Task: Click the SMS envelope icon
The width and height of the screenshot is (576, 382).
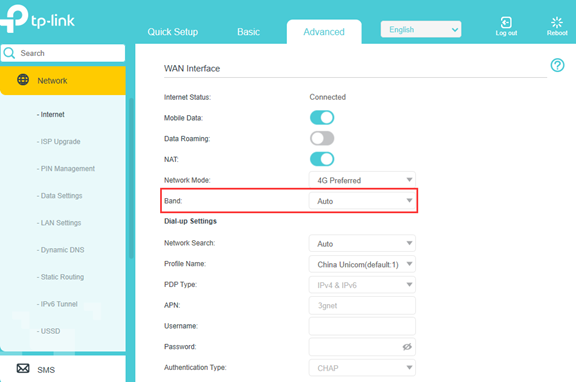Action: point(23,368)
